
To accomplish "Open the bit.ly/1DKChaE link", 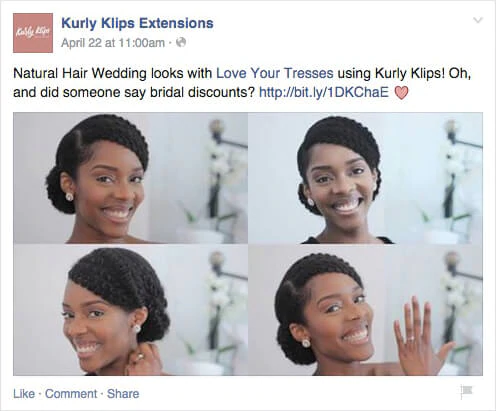I will click(324, 92).
